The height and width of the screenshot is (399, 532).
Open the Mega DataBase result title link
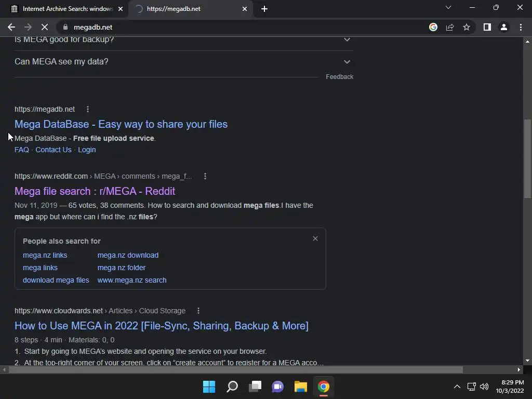(121, 124)
